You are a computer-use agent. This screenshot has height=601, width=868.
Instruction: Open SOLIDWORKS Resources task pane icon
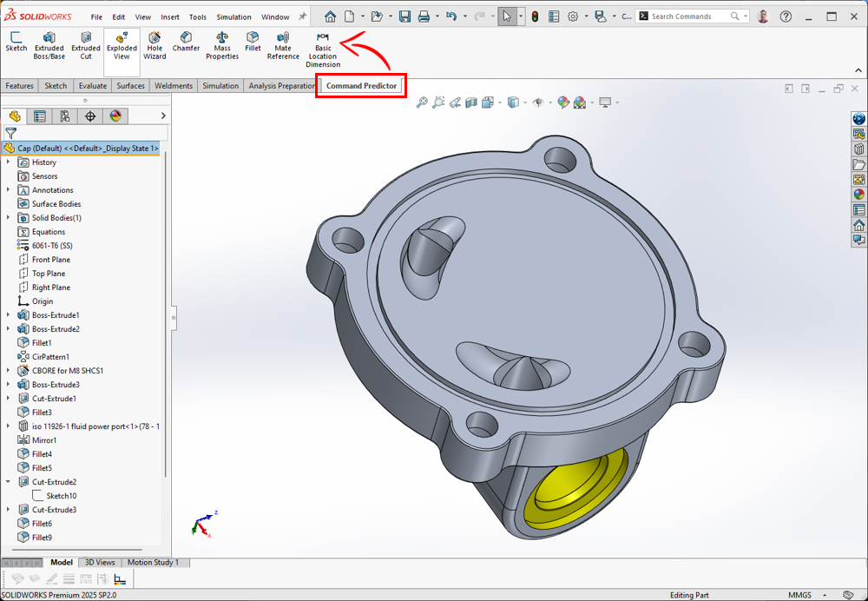click(x=858, y=118)
